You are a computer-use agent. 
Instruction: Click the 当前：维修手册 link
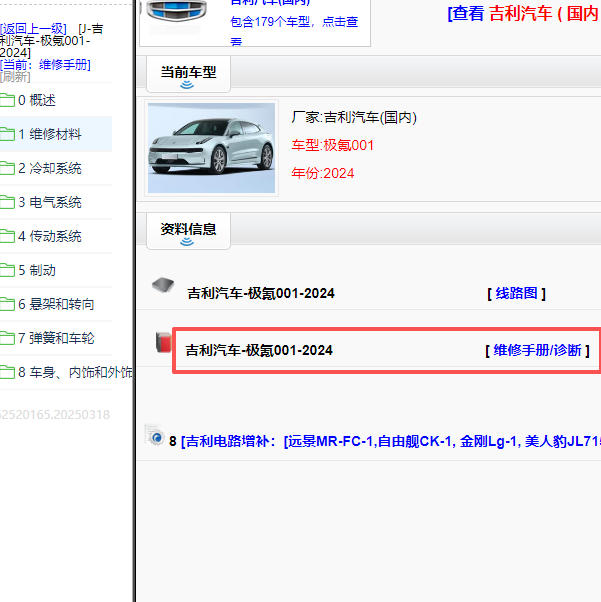(46, 64)
